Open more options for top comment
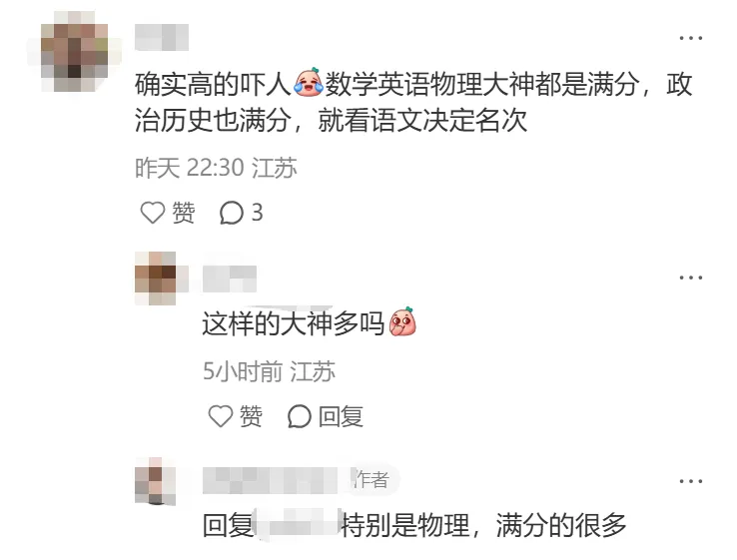 (x=690, y=38)
